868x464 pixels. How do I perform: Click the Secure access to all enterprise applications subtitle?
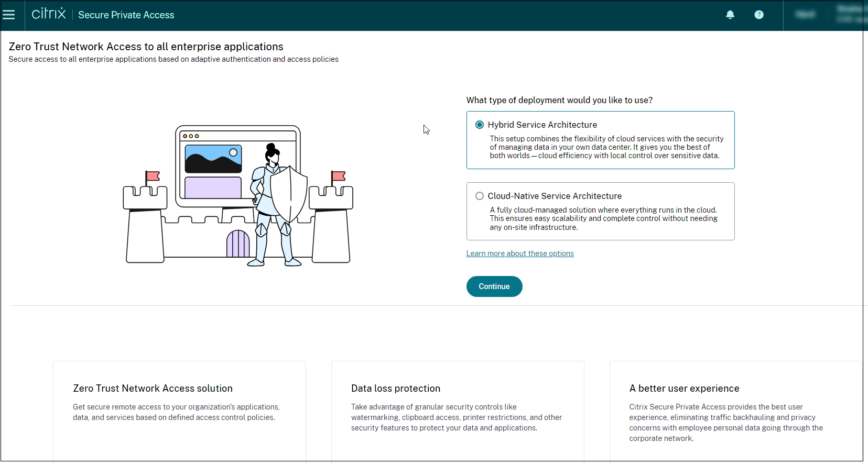click(x=173, y=59)
